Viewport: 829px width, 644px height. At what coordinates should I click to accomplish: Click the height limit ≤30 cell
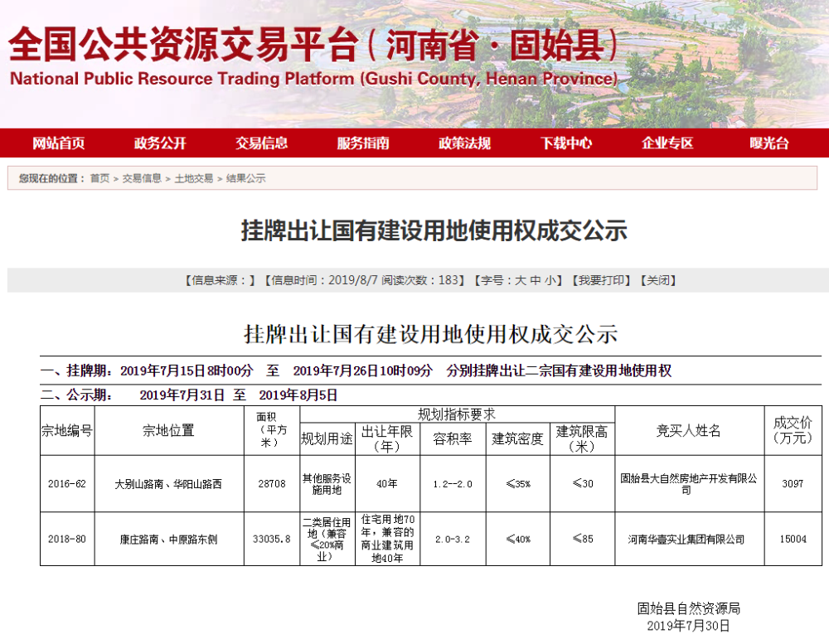[583, 483]
